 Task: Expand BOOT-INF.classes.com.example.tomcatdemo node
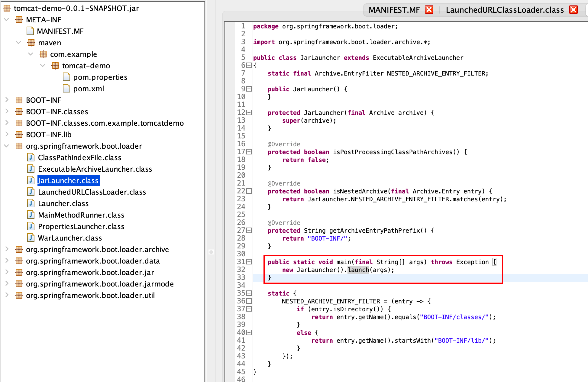7,123
